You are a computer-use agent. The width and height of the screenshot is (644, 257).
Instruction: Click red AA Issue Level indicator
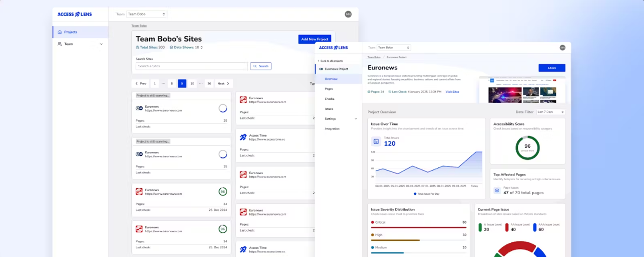coord(507,227)
